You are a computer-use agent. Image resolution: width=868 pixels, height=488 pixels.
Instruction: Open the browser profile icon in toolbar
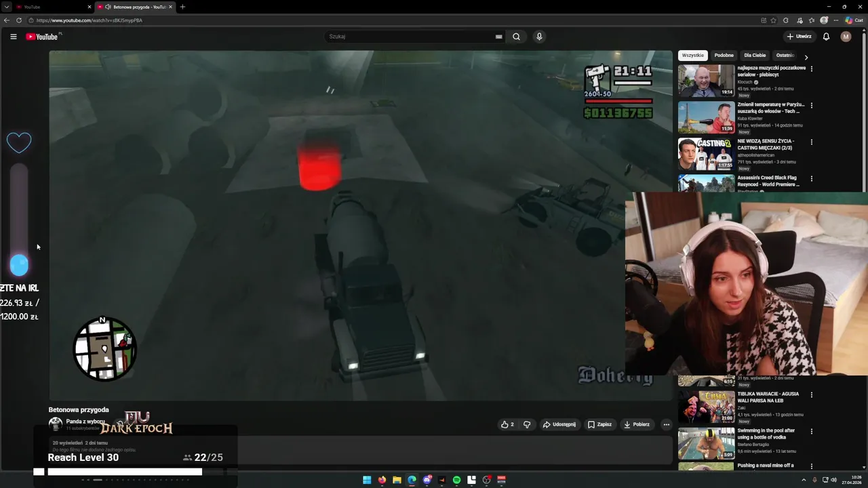click(x=824, y=20)
